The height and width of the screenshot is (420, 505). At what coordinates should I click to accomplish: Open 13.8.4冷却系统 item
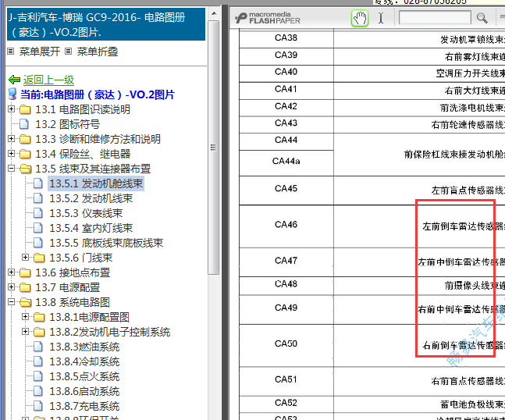[84, 361]
